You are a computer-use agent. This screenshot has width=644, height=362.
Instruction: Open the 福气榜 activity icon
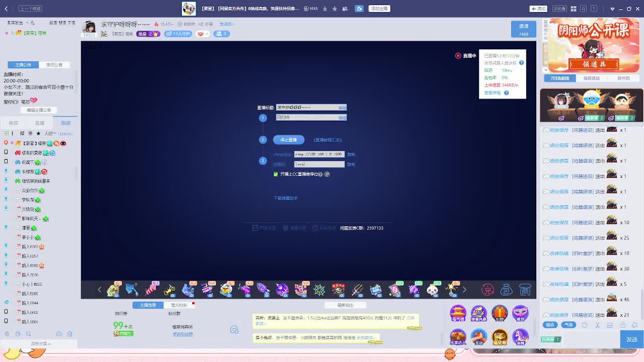(x=458, y=313)
